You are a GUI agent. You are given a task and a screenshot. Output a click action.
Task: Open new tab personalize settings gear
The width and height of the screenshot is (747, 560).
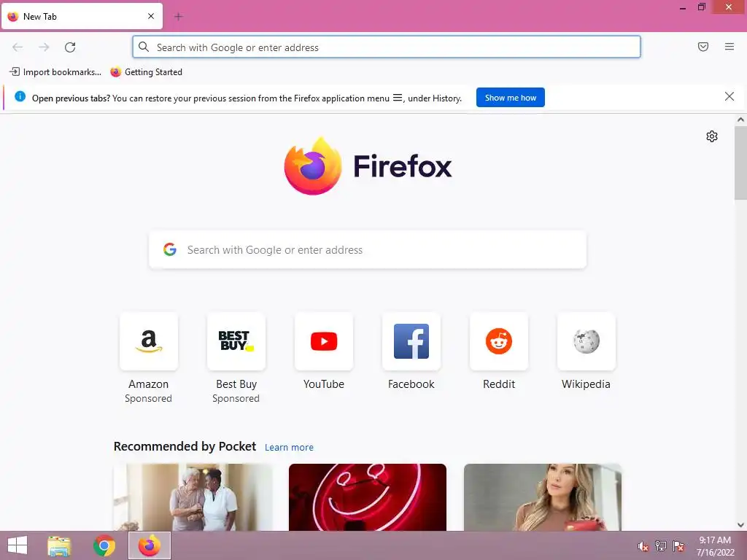pos(712,136)
